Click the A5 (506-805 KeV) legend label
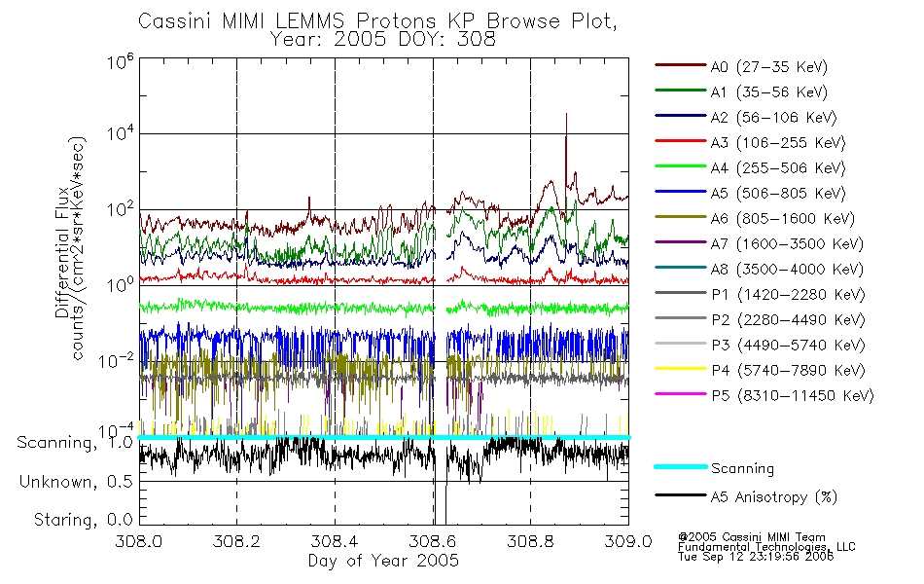Screen dimensions: 924x584 (778, 194)
